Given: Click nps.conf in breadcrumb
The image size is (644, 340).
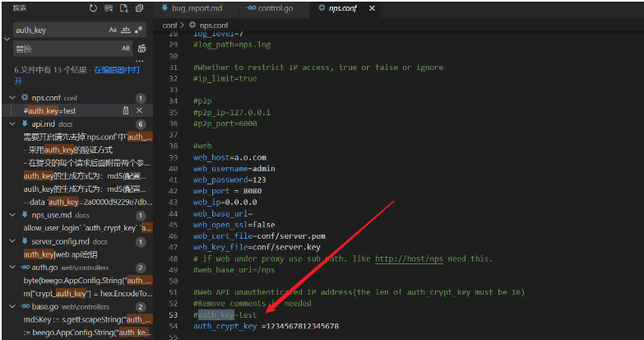Looking at the screenshot, I should pyautogui.click(x=214, y=25).
